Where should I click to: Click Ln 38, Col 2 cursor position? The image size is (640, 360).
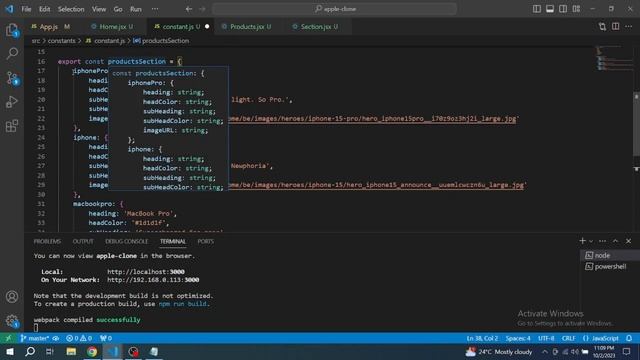[x=482, y=338]
